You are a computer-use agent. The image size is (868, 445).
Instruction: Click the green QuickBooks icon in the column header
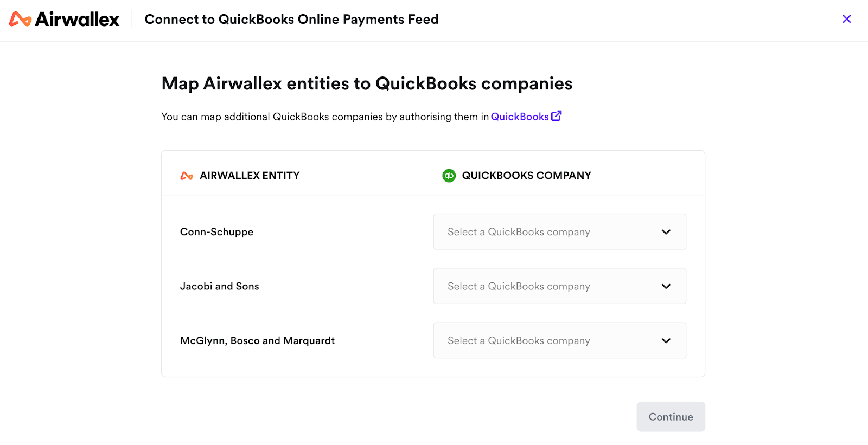449,176
